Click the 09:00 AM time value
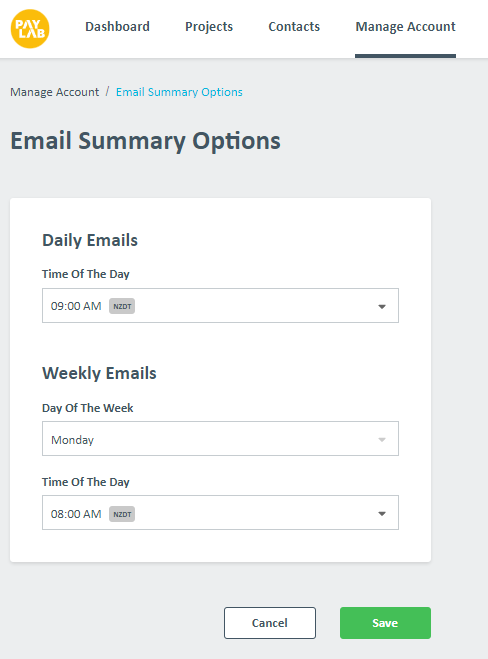 [x=76, y=306]
